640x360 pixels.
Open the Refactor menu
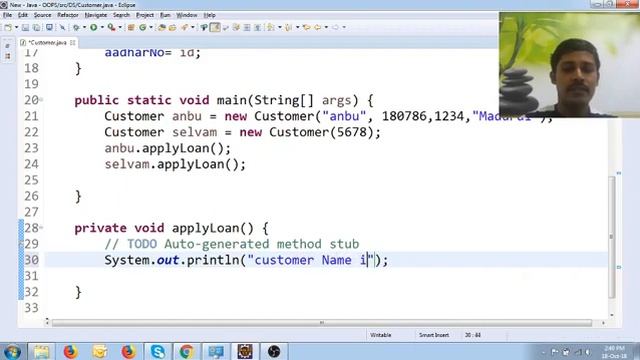tap(68, 15)
